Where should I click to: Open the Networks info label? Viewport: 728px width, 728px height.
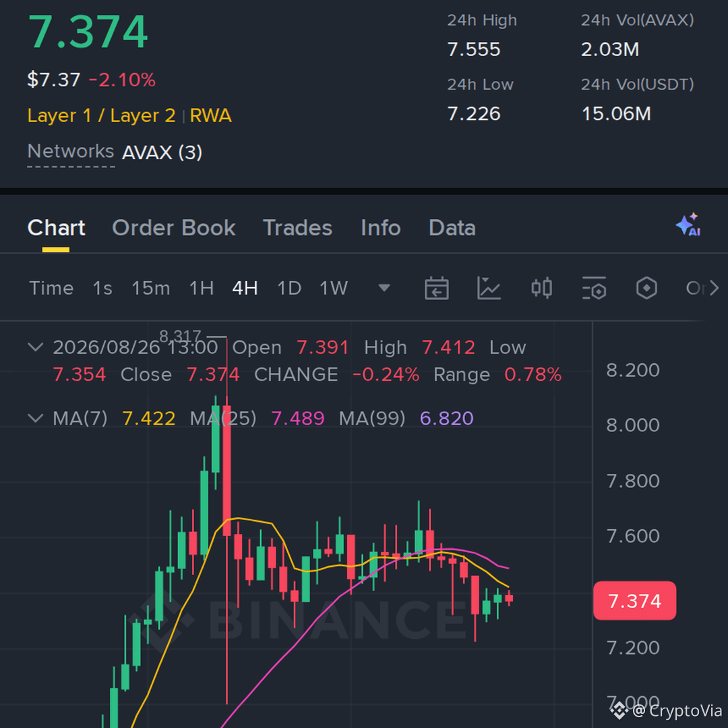click(x=71, y=152)
